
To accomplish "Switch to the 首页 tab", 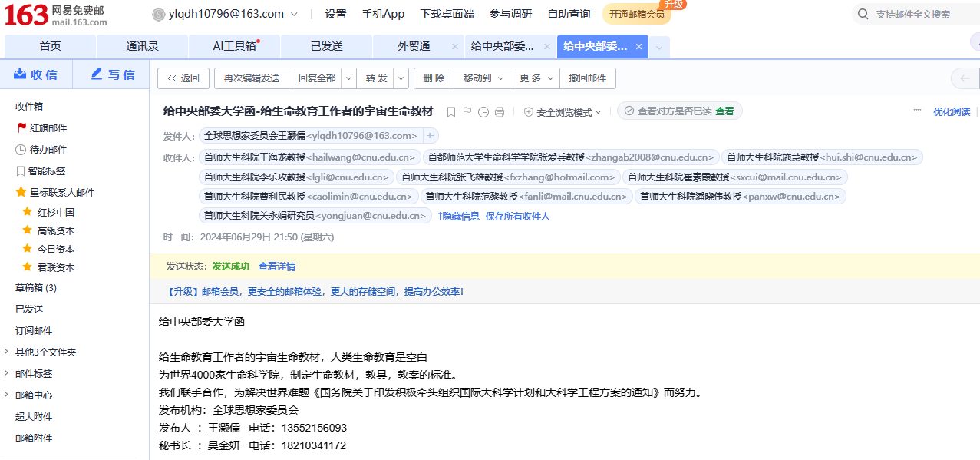I will click(x=50, y=46).
